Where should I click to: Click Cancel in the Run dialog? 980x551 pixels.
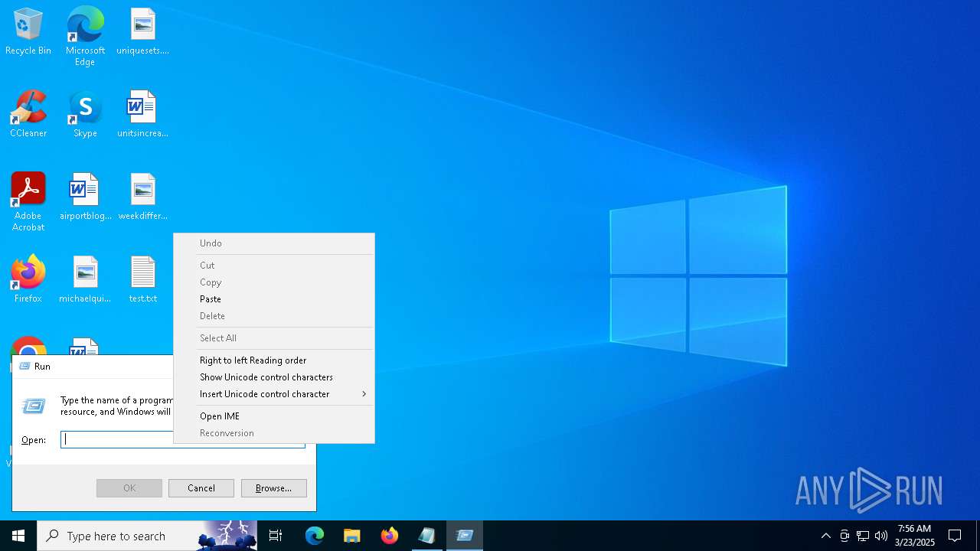[x=201, y=488]
